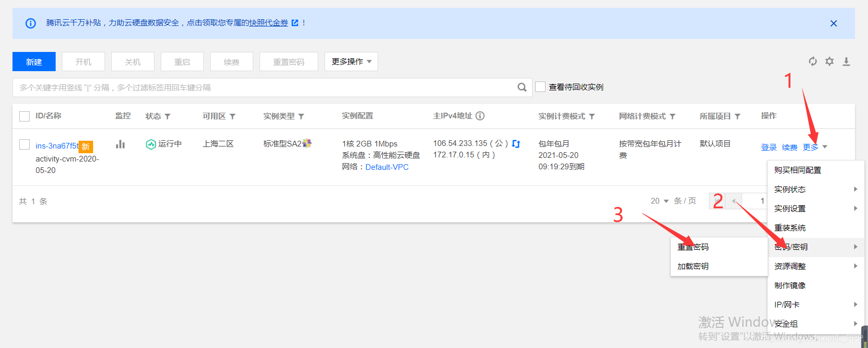
Task: Toggle the select-all checkbox in the header
Action: (24, 116)
